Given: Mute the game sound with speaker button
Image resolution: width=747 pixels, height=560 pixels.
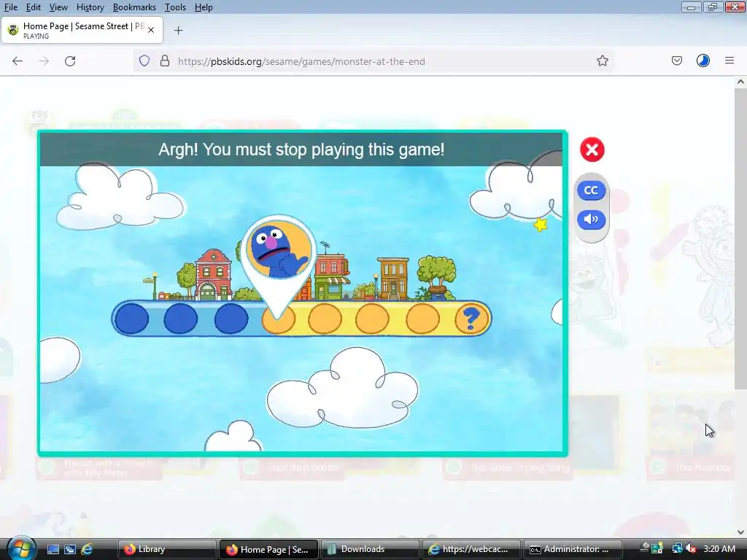Looking at the screenshot, I should click(591, 219).
